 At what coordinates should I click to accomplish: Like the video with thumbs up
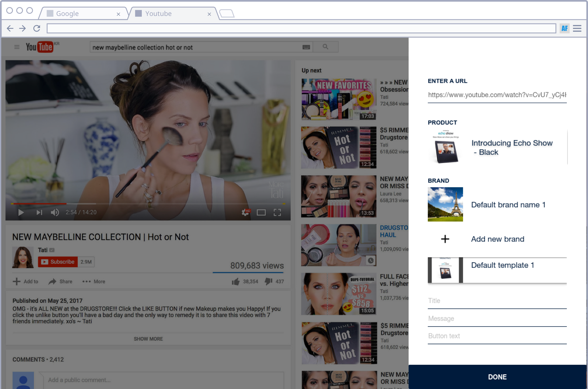pos(236,281)
